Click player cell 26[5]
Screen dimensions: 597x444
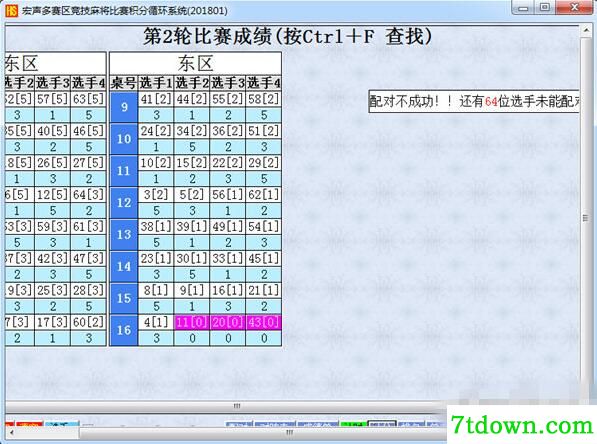pyautogui.click(x=53, y=163)
